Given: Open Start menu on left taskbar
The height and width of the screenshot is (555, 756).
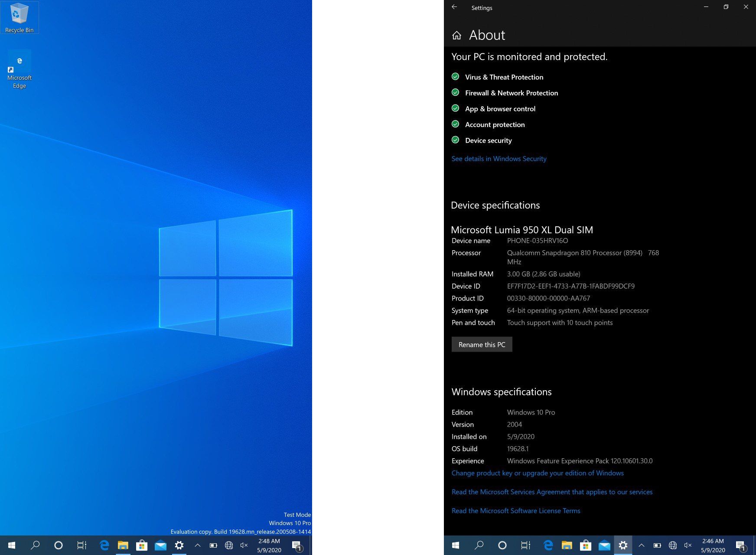Looking at the screenshot, I should (x=12, y=545).
